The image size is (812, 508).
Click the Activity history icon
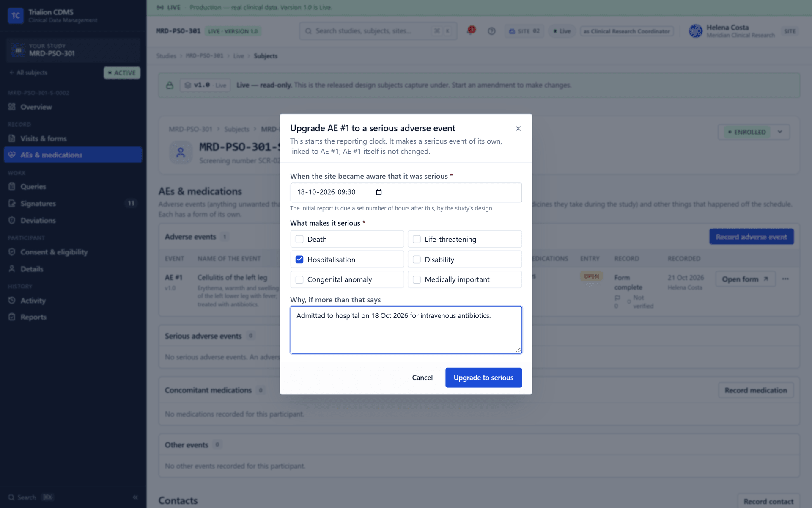click(x=12, y=301)
